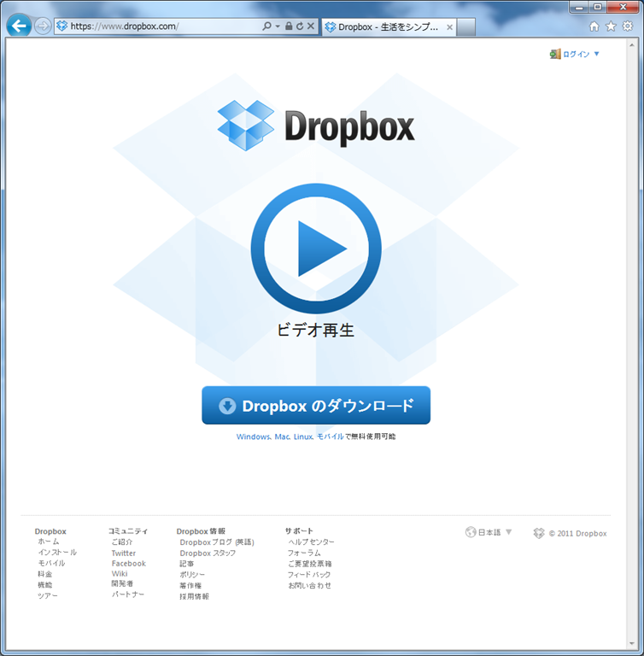Open footer 記事 link
This screenshot has width=644, height=656.
[x=187, y=564]
